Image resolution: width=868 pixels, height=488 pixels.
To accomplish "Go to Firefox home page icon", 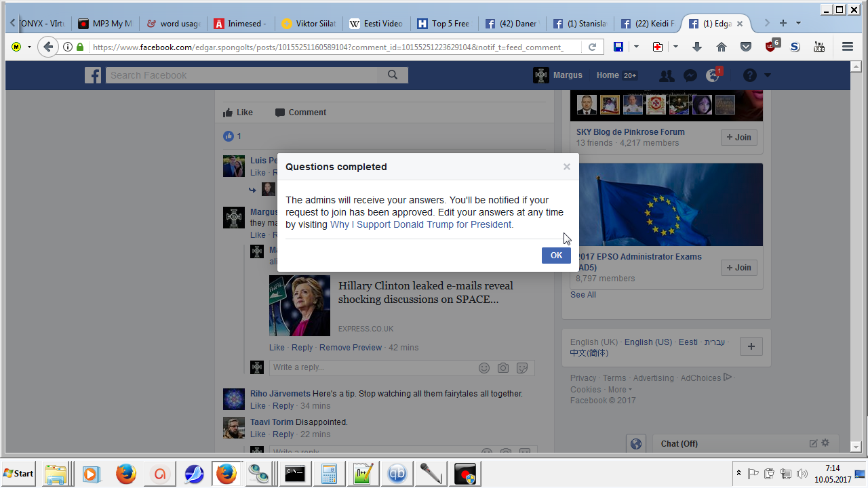I will [722, 47].
